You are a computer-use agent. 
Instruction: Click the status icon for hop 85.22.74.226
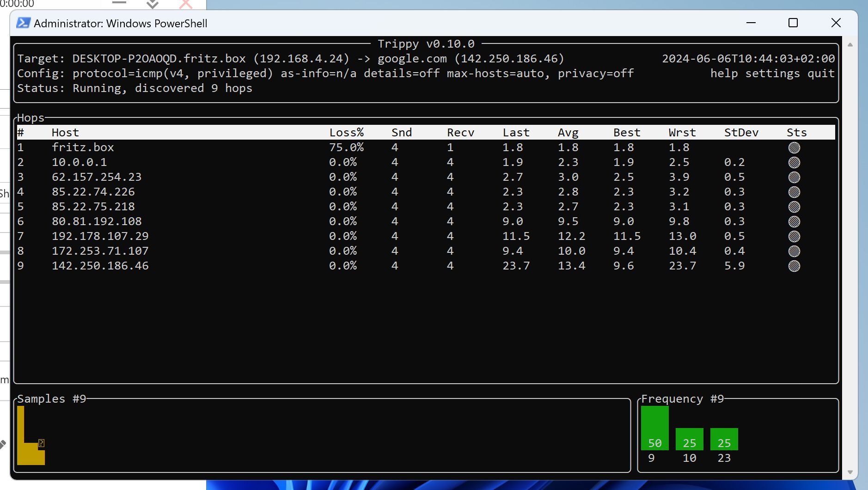[794, 192]
